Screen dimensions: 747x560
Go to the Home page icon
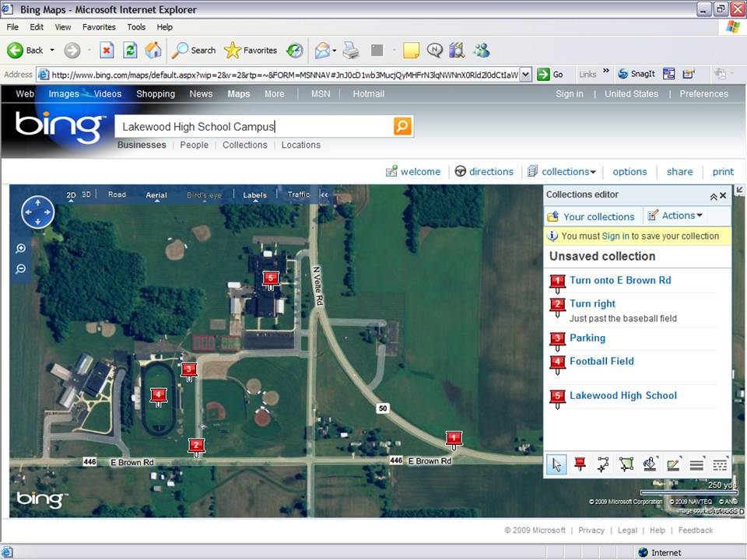[153, 50]
